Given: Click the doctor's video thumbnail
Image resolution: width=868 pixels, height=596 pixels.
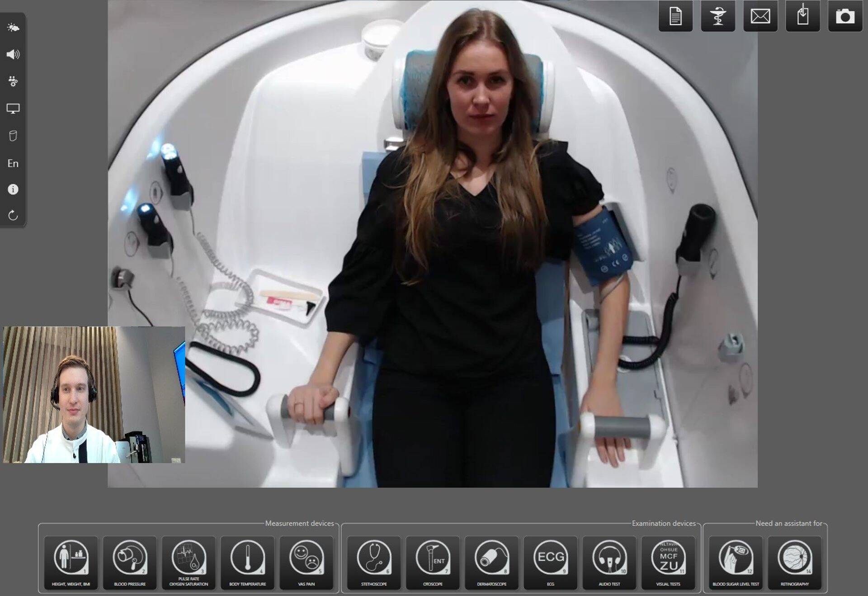Looking at the screenshot, I should click(x=94, y=394).
